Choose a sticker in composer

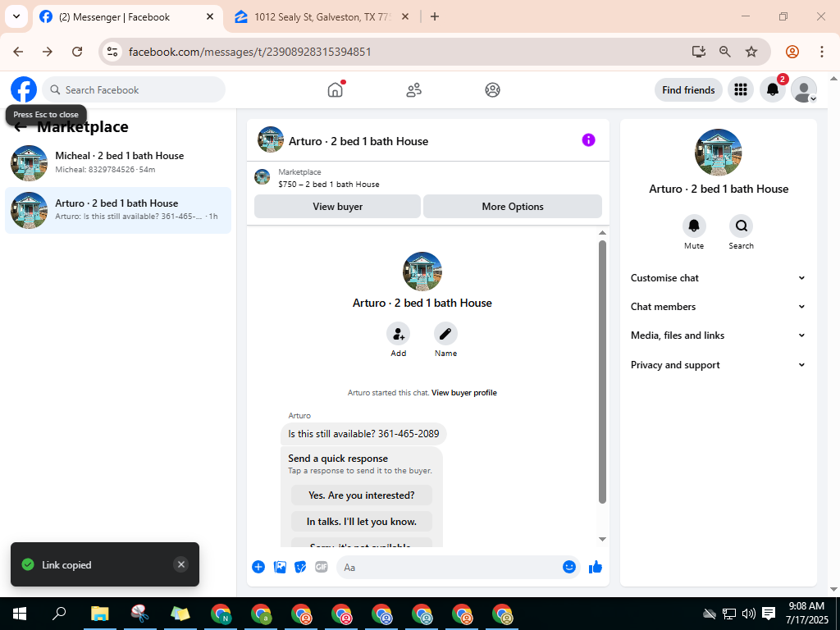click(300, 567)
